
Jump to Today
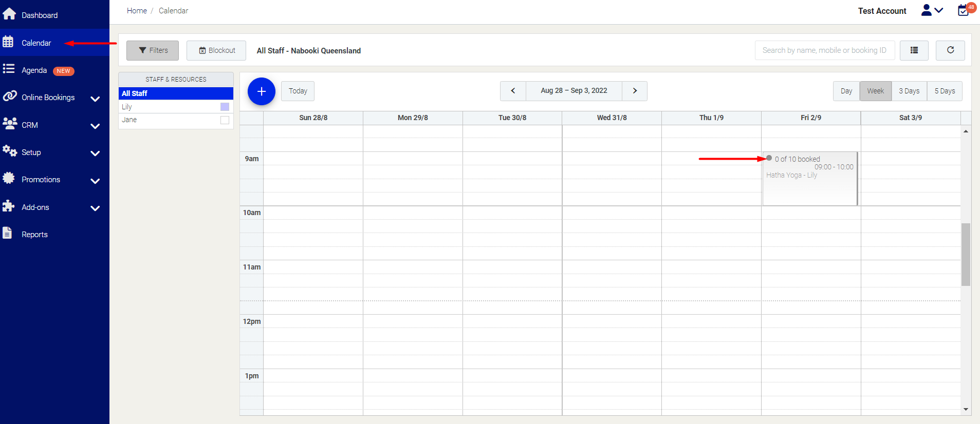[x=298, y=91]
